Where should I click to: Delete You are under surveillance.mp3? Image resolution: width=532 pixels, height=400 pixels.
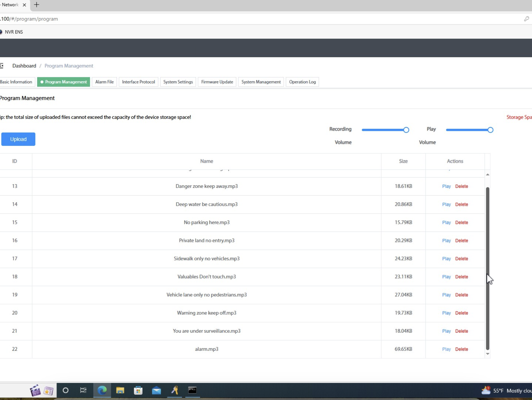pos(461,331)
